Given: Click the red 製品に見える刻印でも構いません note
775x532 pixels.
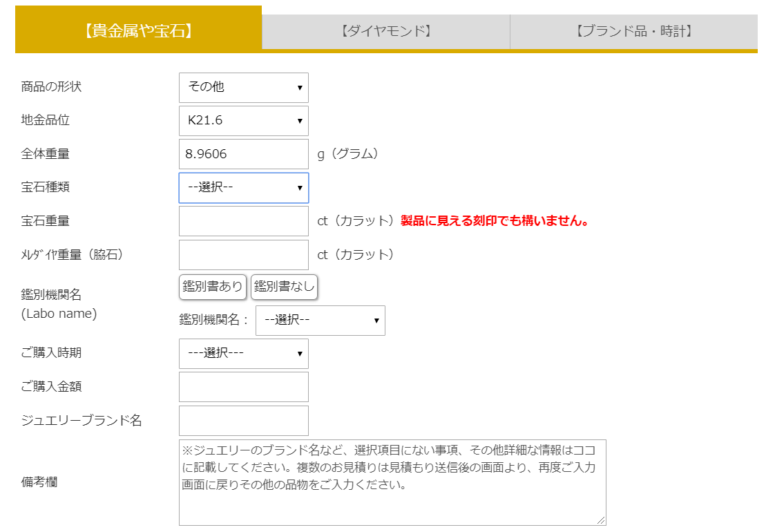Looking at the screenshot, I should [x=495, y=221].
